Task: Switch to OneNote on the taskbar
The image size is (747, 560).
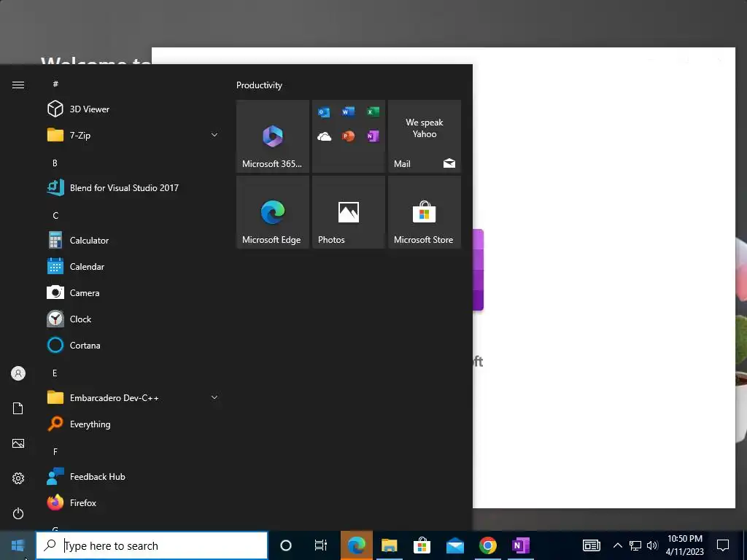Action: point(521,545)
